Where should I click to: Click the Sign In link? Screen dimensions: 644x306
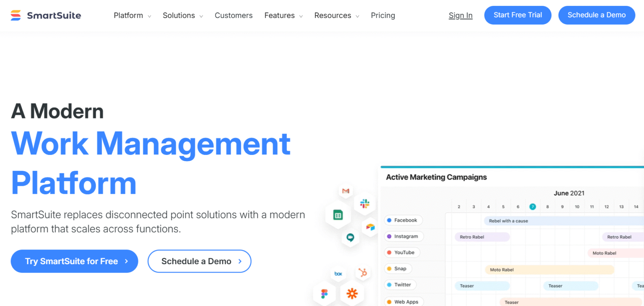460,15
